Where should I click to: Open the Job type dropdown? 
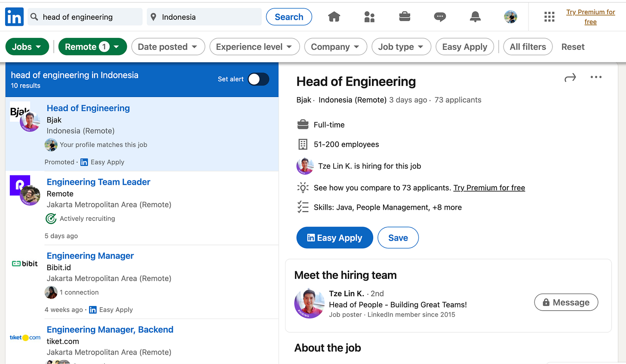(x=401, y=47)
